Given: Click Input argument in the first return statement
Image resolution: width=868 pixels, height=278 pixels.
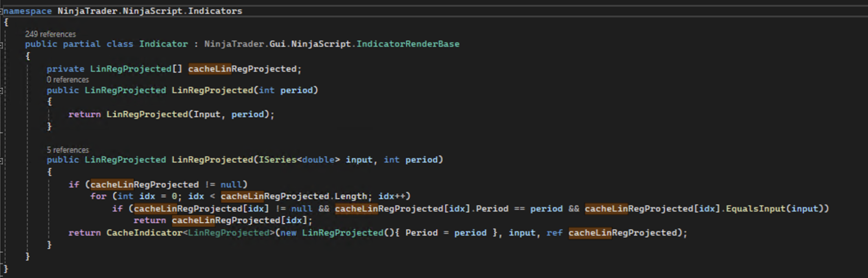Looking at the screenshot, I should (207, 114).
